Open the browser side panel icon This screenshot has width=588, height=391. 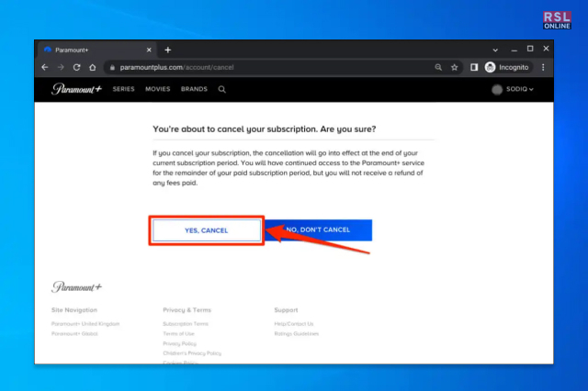click(474, 67)
